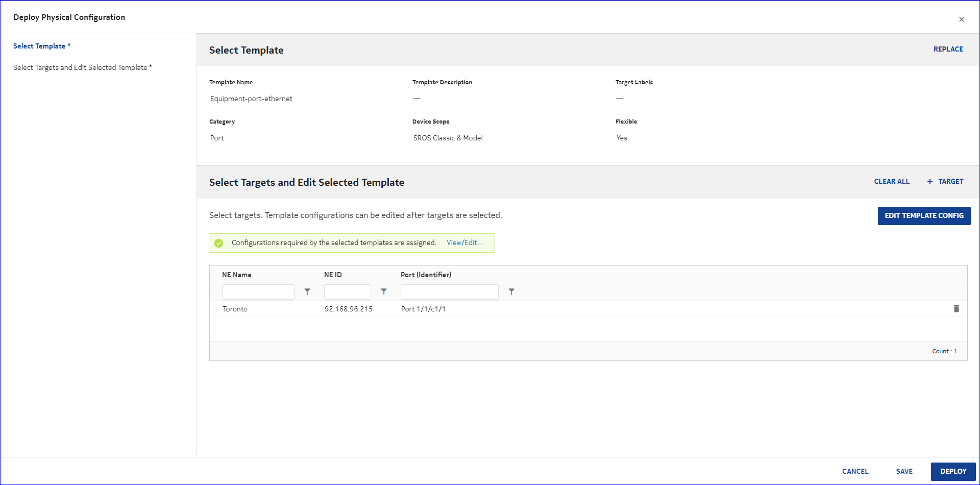Click the NE Name filter funnel icon
The height and width of the screenshot is (485, 980).
point(307,292)
